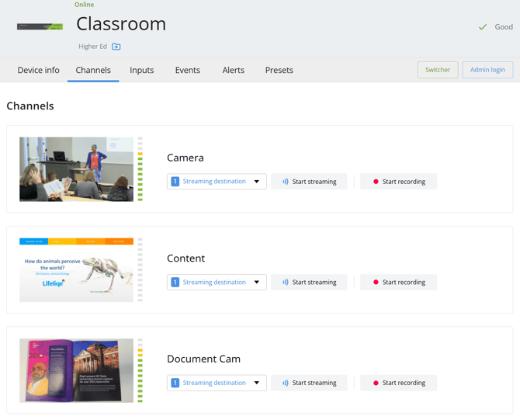
Task: Click the Camera channel audio level meter
Action: coord(140,169)
